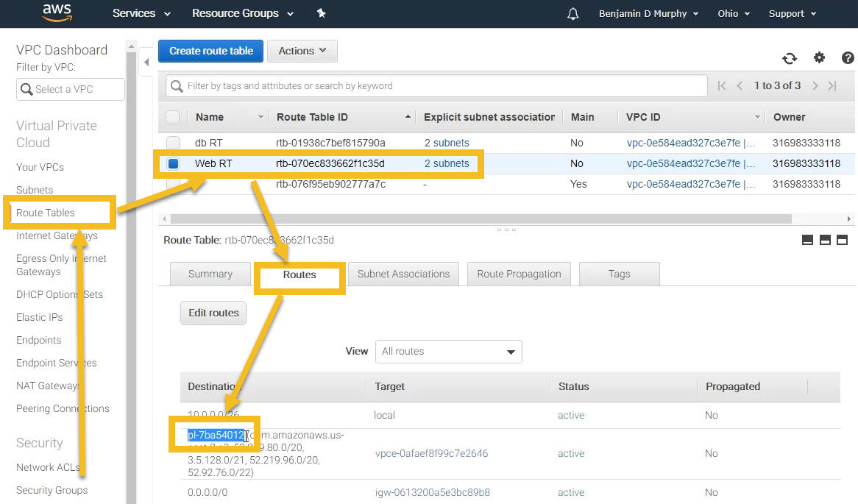Check the db RT row checkbox
The image size is (858, 504).
coord(173,143)
